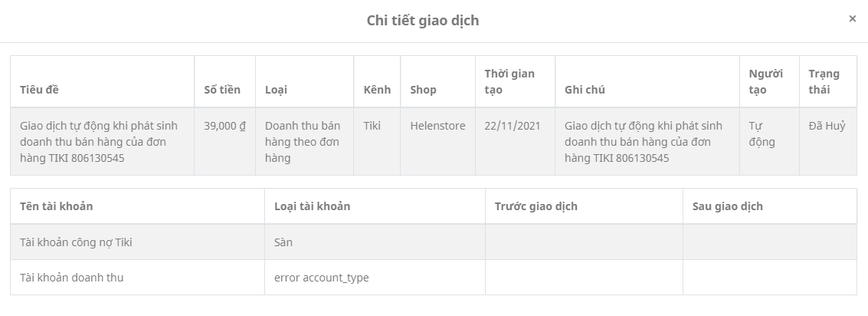Select the 39,000 ₫ amount cell
868x316 pixels.
pos(224,126)
